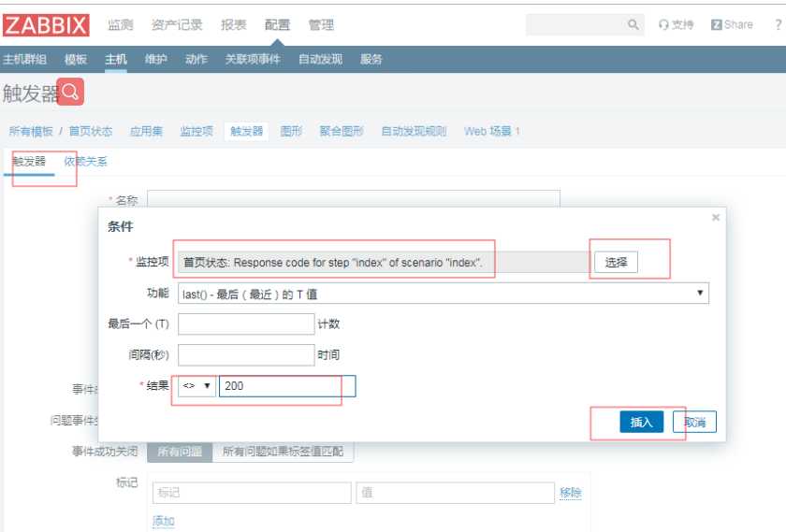
Task: Select the 所有问题 toggle option
Action: point(180,452)
